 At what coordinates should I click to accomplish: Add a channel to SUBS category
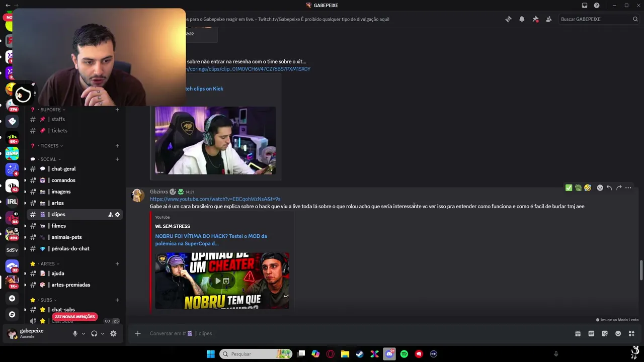pyautogui.click(x=117, y=300)
